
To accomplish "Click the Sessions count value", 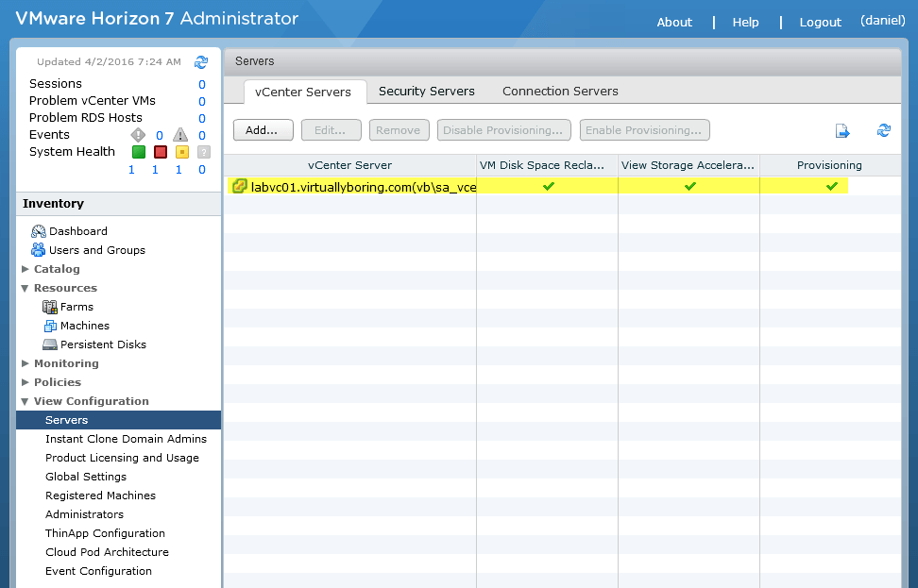I will tap(202, 84).
